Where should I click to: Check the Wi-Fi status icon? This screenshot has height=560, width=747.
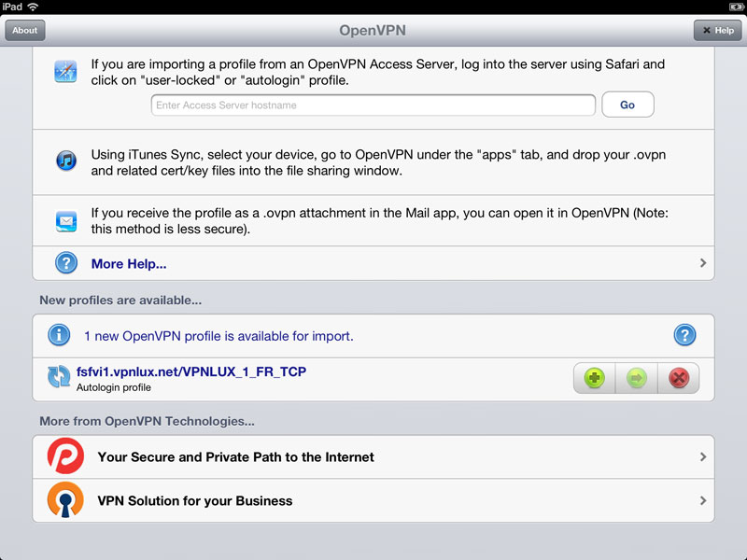tap(33, 7)
